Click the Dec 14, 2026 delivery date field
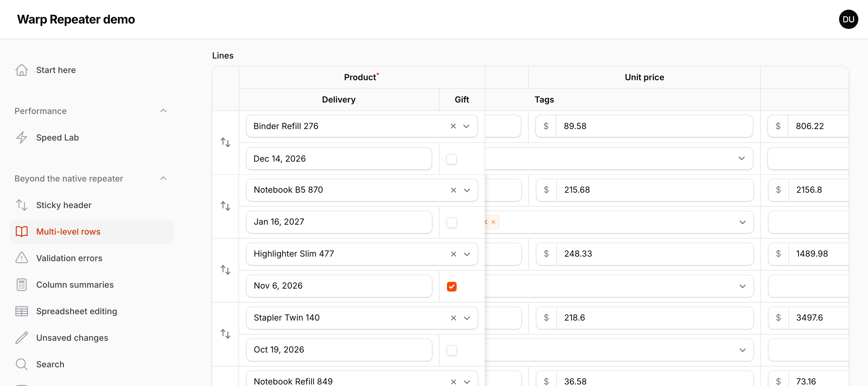 (x=339, y=158)
